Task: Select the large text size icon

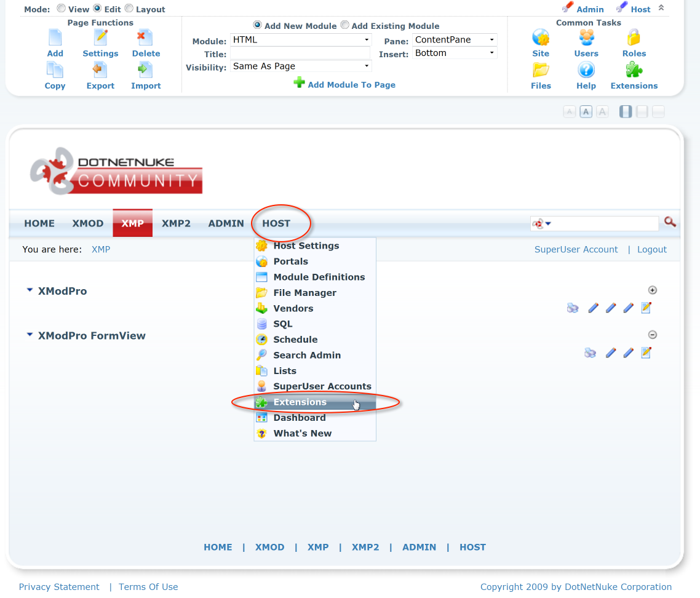Action: (602, 111)
